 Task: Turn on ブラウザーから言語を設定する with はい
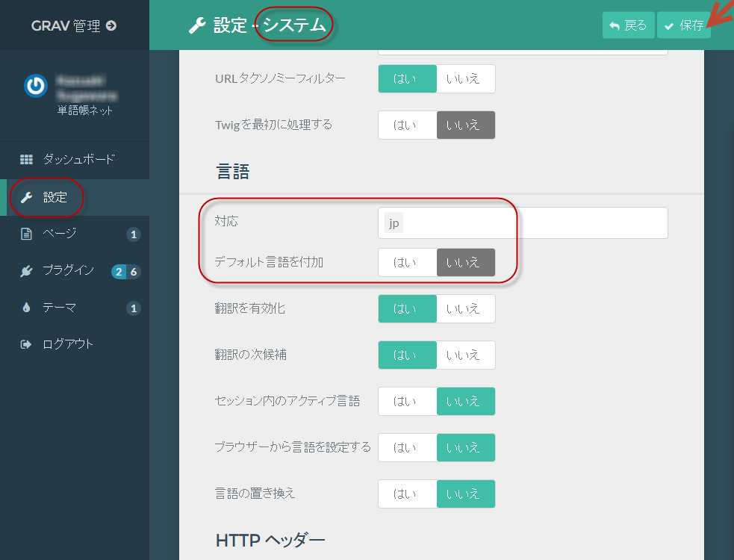pyautogui.click(x=407, y=447)
